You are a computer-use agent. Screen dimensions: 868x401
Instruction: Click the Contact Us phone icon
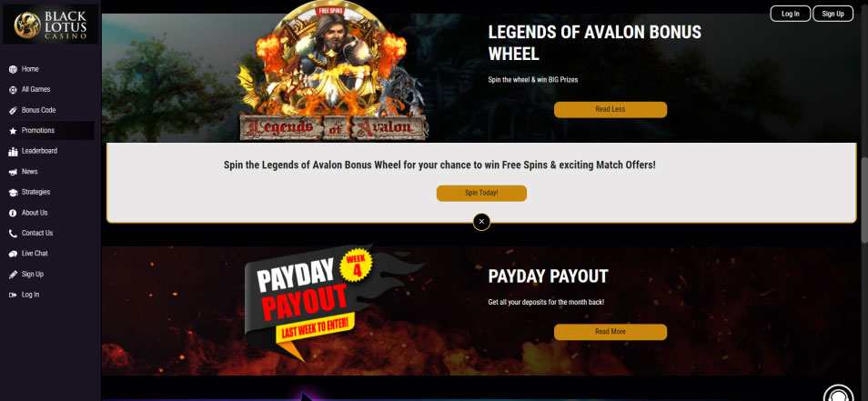pos(13,234)
